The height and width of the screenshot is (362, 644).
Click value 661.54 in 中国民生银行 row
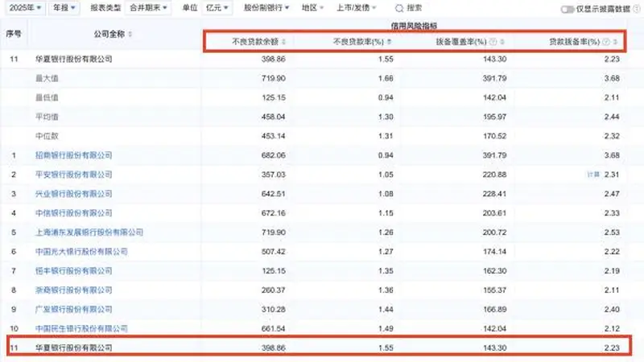tap(273, 329)
